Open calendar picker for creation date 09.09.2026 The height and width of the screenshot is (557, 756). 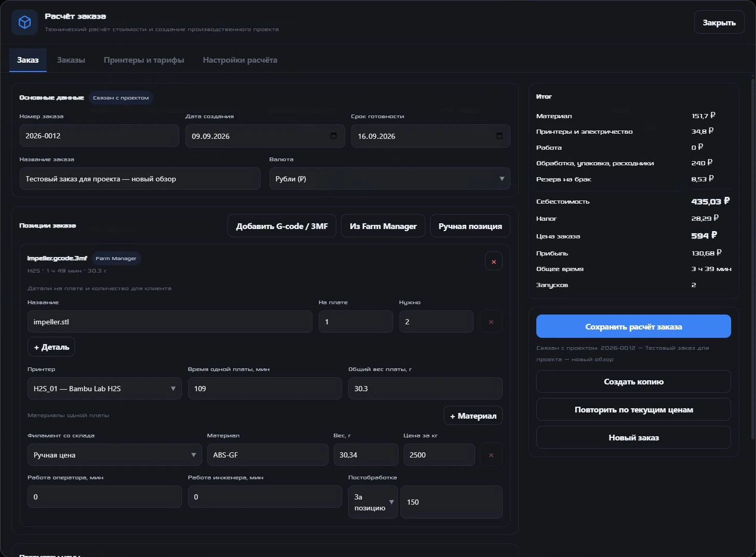pos(334,136)
